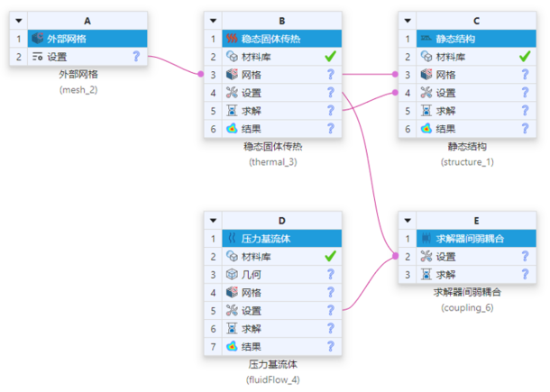
Task: Select the 稳态固体传热 title row in block B
Action: click(x=281, y=39)
